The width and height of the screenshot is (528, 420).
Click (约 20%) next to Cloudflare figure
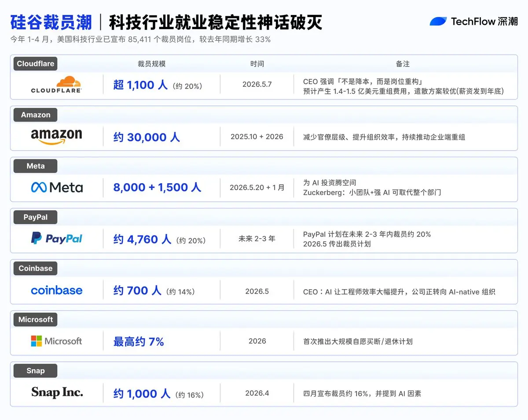coord(187,86)
